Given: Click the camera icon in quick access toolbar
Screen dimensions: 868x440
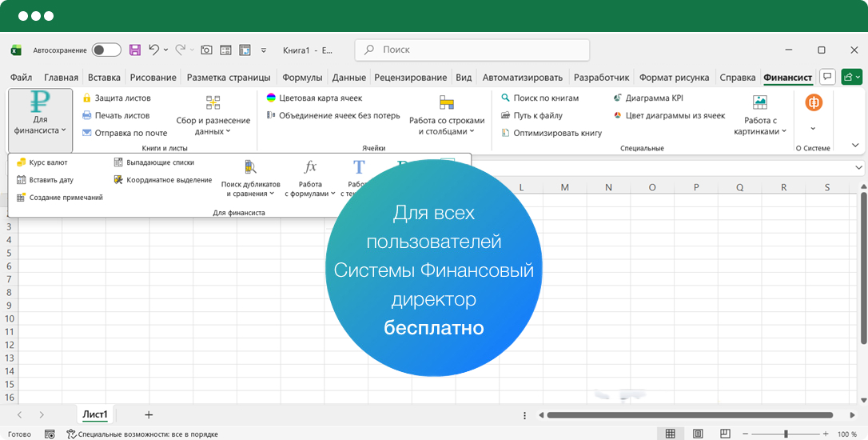Looking at the screenshot, I should coord(206,50).
